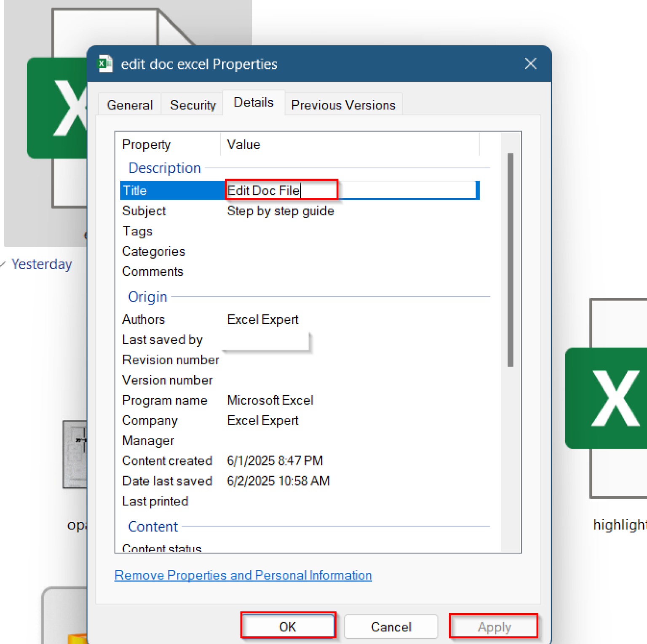Click the Comments value area to add a comment

tap(295, 271)
